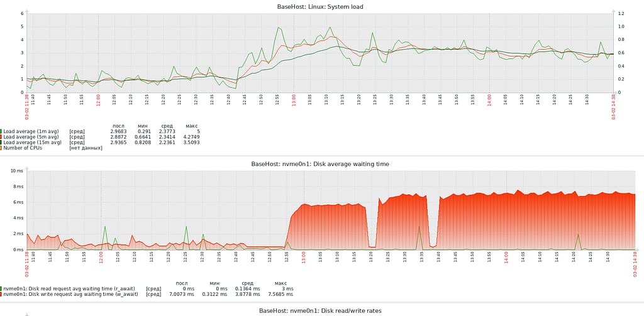
Task: Click the green r_await legend swatch
Action: pos(2,288)
